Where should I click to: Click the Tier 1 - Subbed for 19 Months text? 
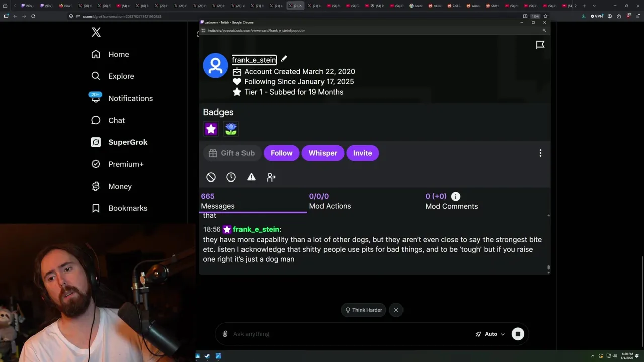click(294, 92)
